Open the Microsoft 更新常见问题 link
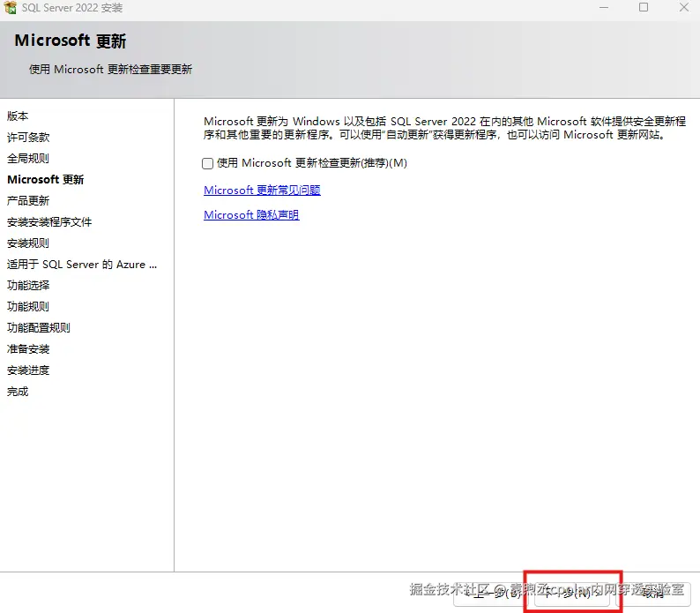700x613 pixels. pos(262,191)
